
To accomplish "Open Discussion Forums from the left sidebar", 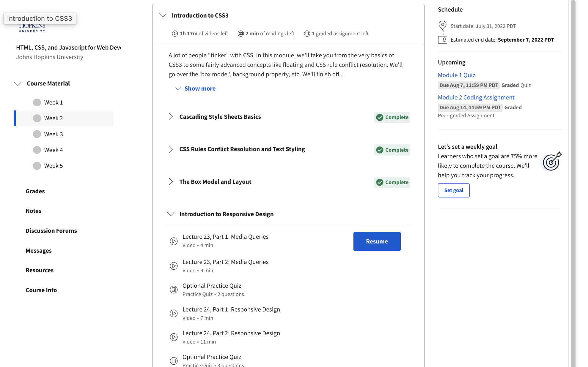I will (51, 230).
